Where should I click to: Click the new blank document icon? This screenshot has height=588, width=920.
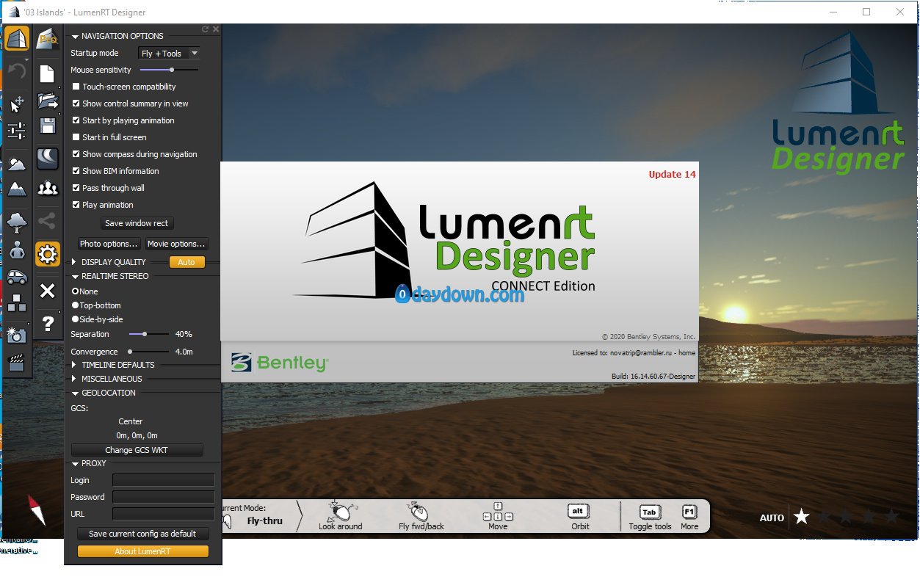pos(48,73)
